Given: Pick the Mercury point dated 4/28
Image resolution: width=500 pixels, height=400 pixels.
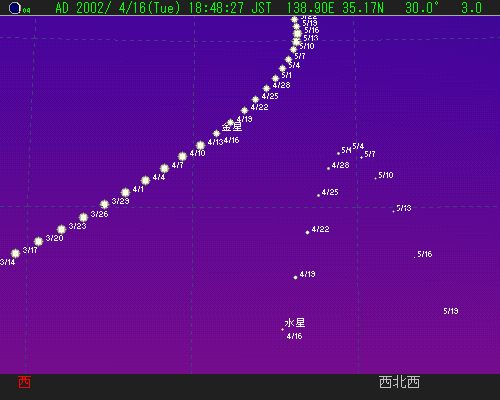Looking at the screenshot, I should (328, 168).
